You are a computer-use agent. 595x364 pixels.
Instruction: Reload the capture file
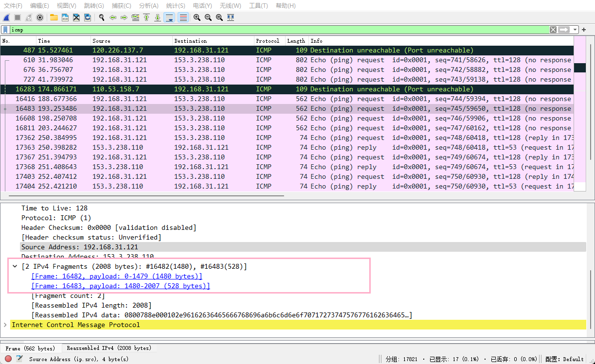[x=88, y=17]
